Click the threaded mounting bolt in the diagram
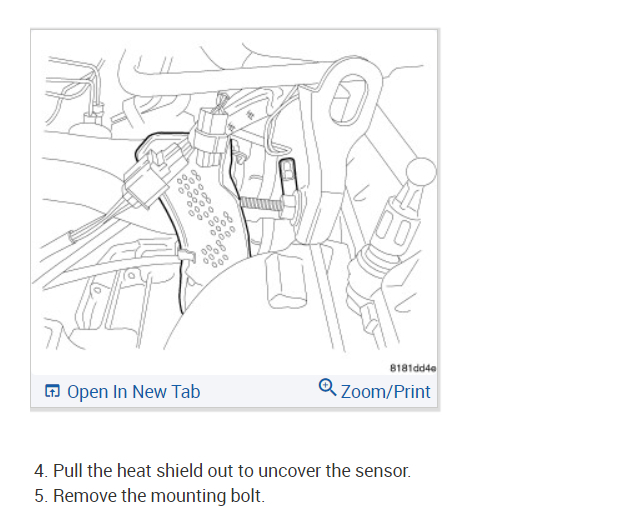Viewport: 625px width, 507px height. pos(261,205)
